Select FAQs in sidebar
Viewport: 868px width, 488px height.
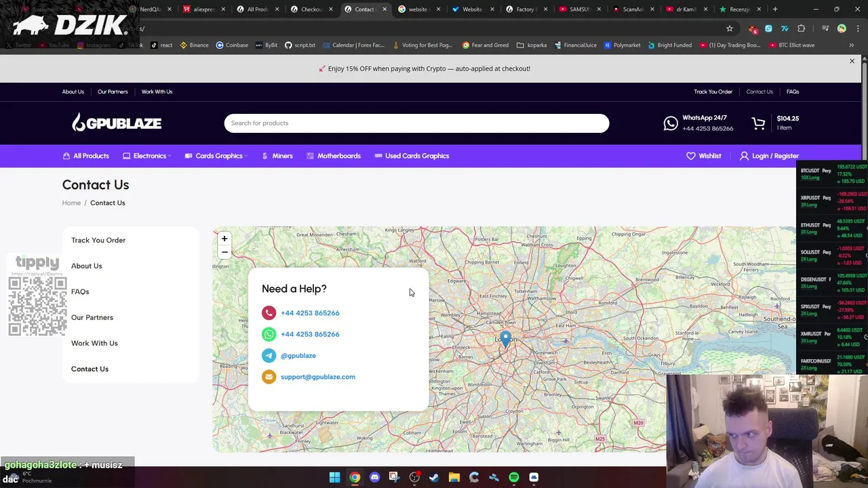point(80,291)
